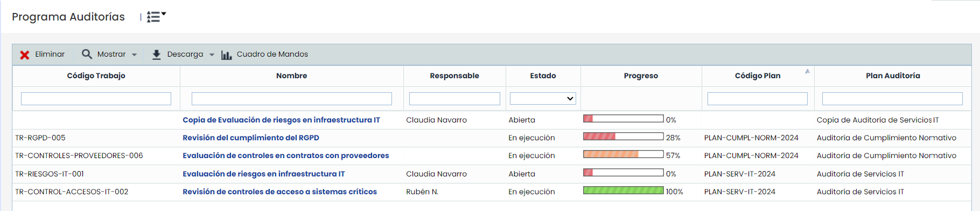This screenshot has height=211, width=980.
Task: Click the green 100% progress bar
Action: point(624,190)
